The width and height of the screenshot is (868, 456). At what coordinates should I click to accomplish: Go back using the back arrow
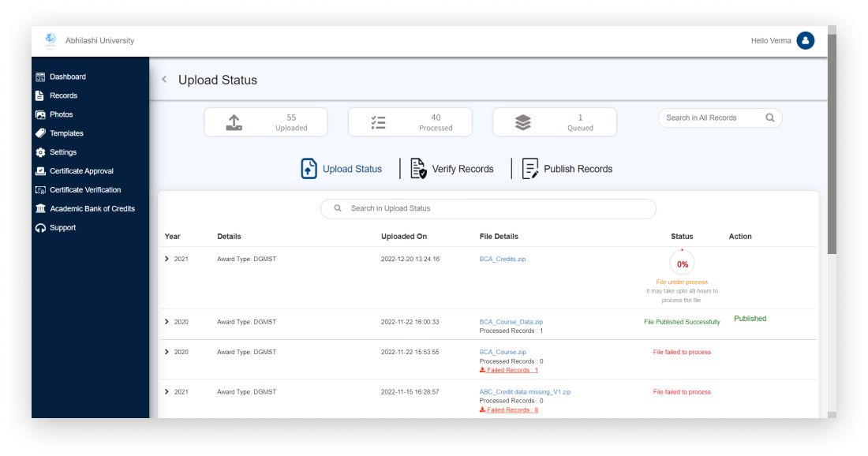[x=163, y=79]
